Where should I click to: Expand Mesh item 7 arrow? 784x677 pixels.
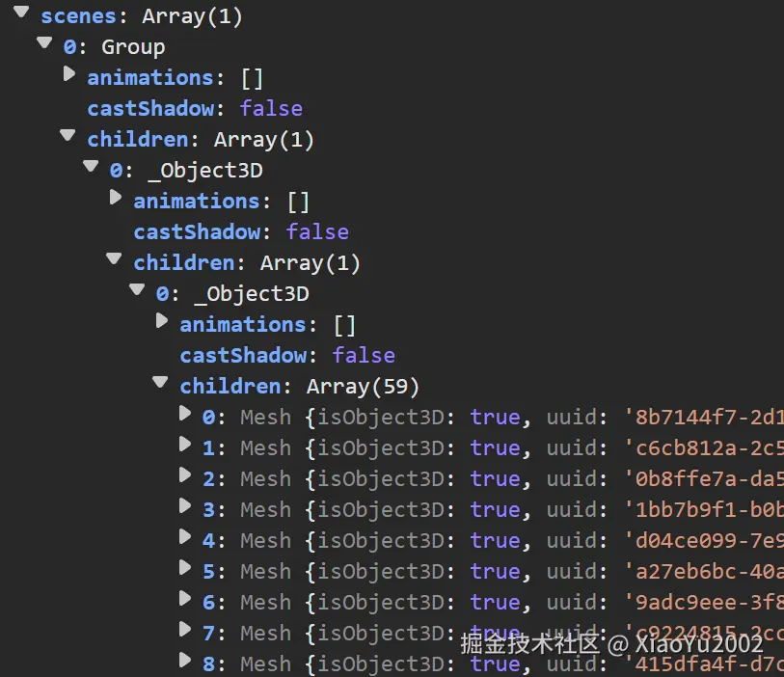pyautogui.click(x=185, y=630)
